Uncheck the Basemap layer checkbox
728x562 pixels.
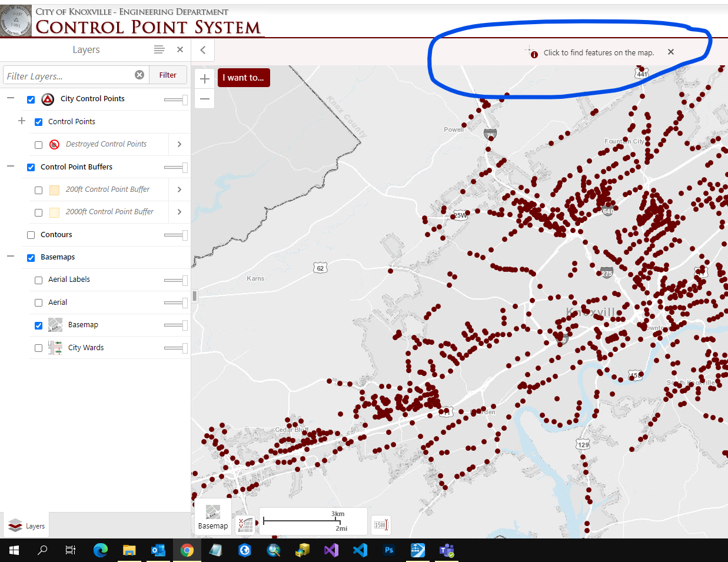[39, 325]
